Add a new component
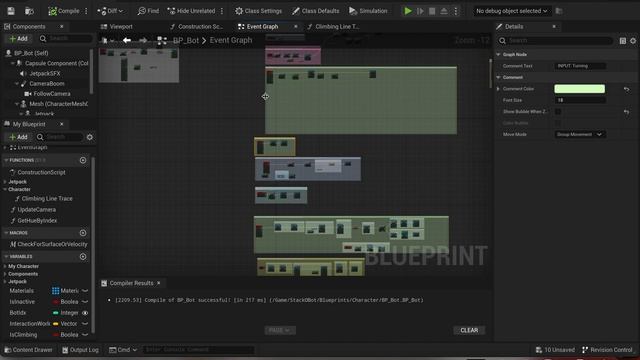640x360 pixels. 18,38
